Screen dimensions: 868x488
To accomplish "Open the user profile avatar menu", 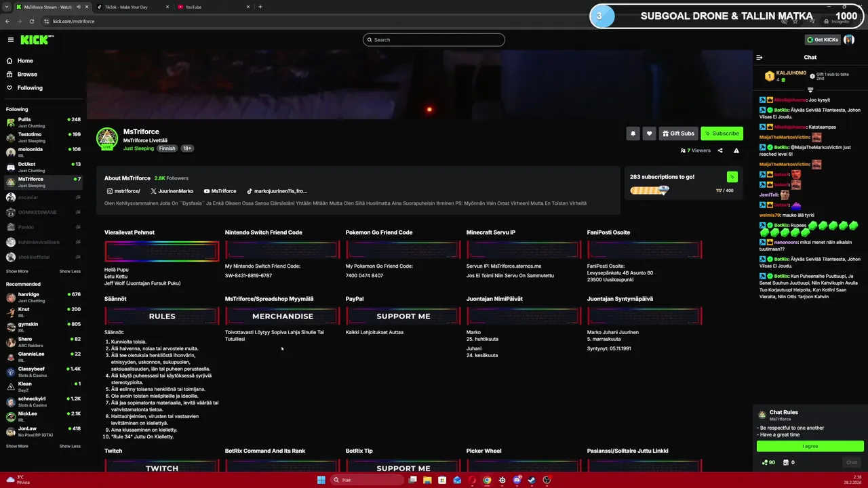I will (x=849, y=40).
